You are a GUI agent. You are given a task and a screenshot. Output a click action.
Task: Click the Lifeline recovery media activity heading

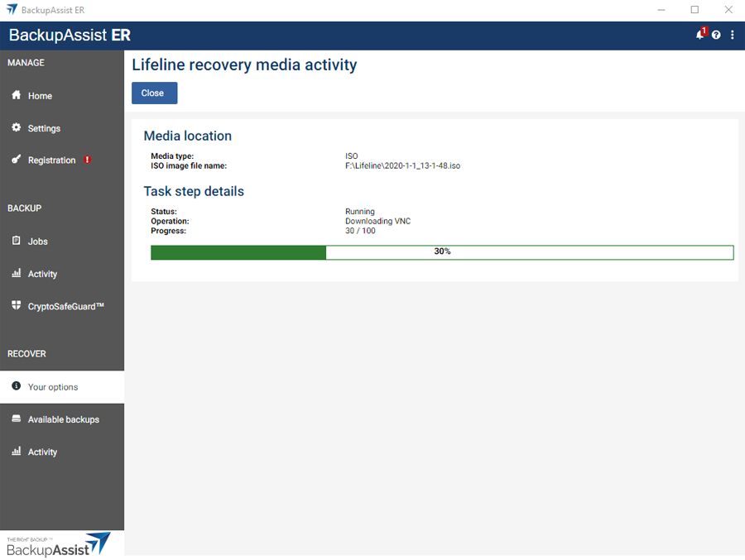pyautogui.click(x=244, y=65)
